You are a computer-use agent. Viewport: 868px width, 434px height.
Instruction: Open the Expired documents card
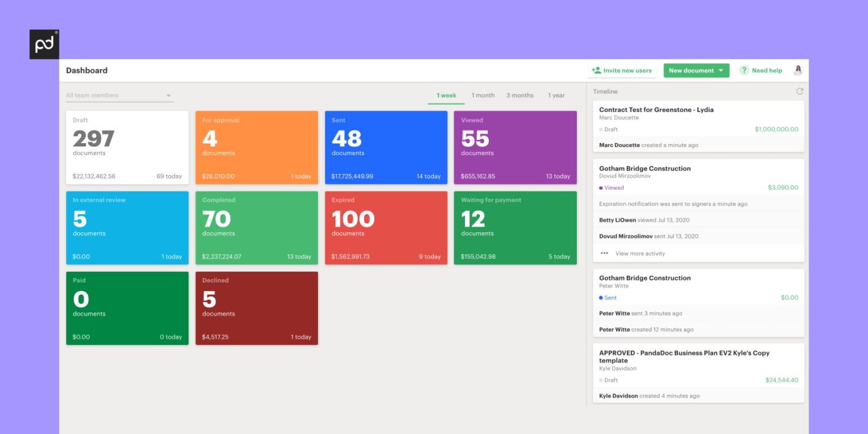coord(386,228)
